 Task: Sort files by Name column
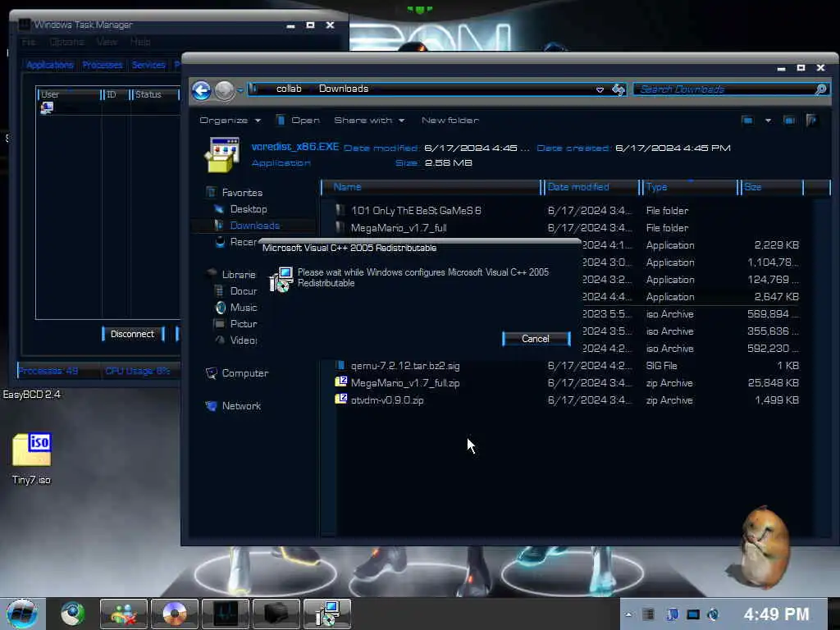coord(431,187)
